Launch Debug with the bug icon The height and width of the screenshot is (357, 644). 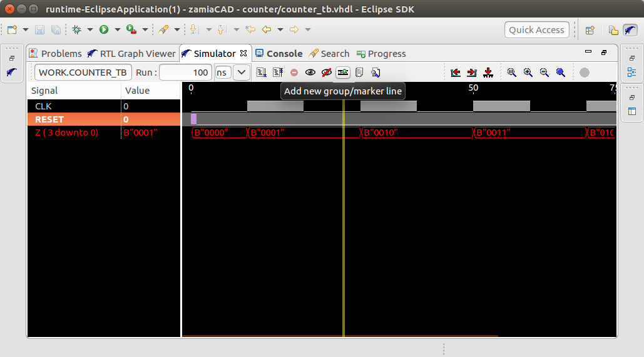pos(76,29)
